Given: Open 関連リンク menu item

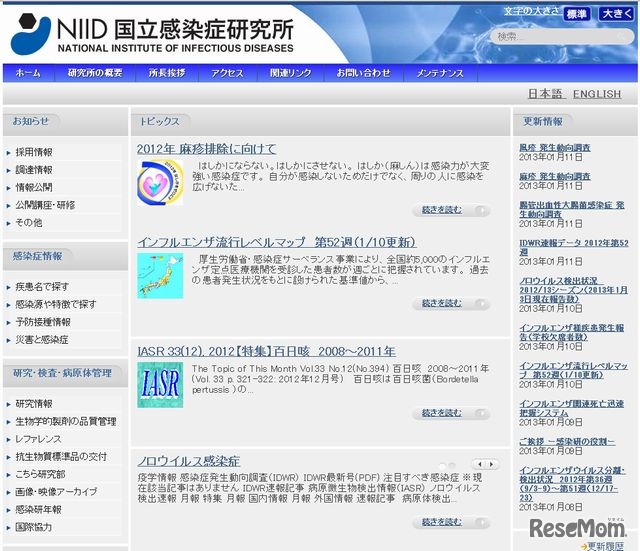Looking at the screenshot, I should point(291,73).
